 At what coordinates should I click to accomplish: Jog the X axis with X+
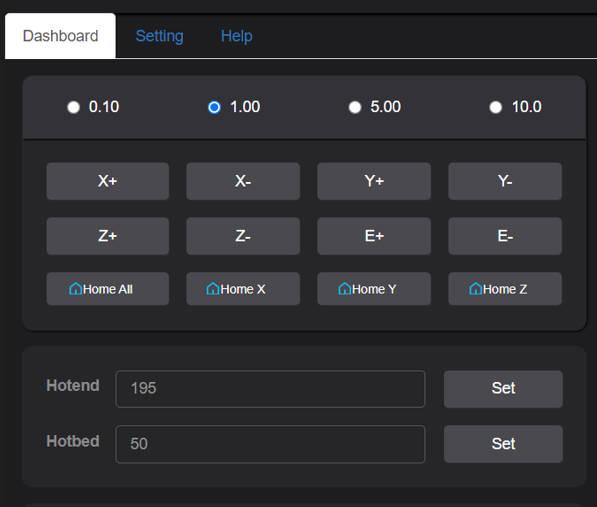[108, 181]
